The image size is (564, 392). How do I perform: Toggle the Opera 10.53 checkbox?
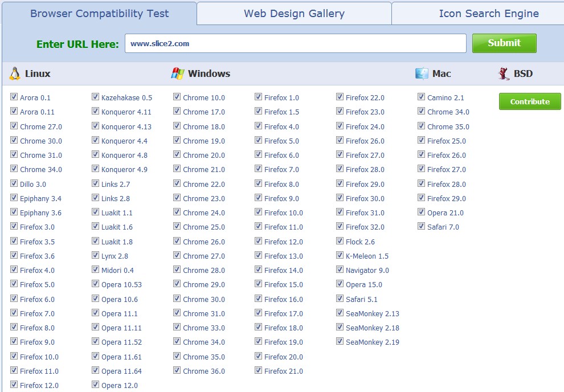tap(95, 284)
